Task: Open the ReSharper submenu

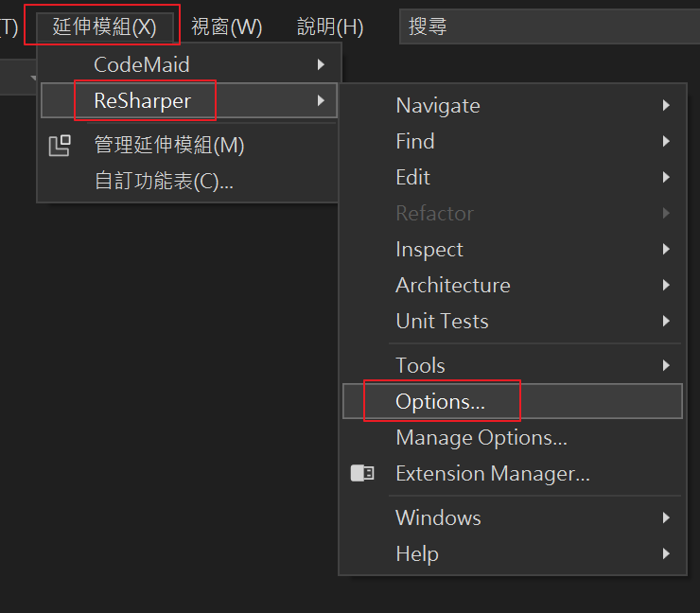Action: [x=189, y=100]
